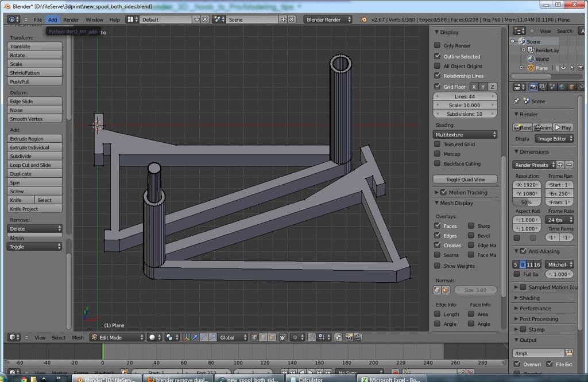Open the Add menu
Screen dimensions: 588x382
pyautogui.click(x=52, y=19)
